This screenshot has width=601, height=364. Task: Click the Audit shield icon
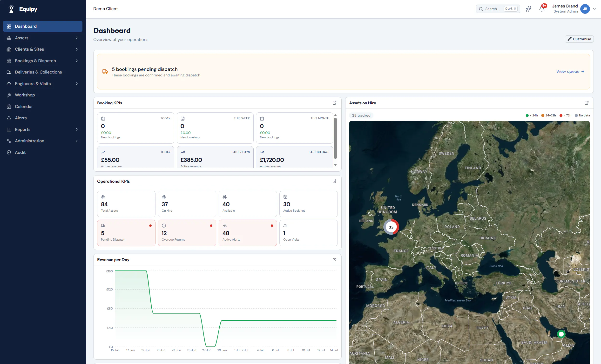click(9, 153)
